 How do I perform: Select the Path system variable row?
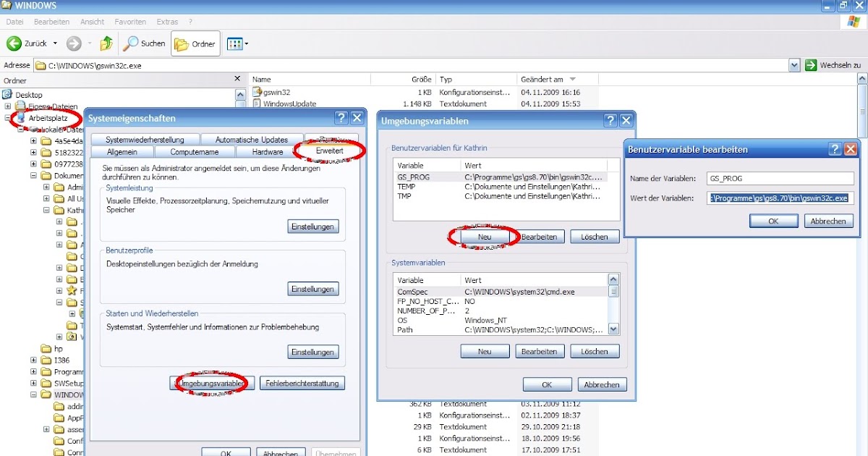[500, 329]
